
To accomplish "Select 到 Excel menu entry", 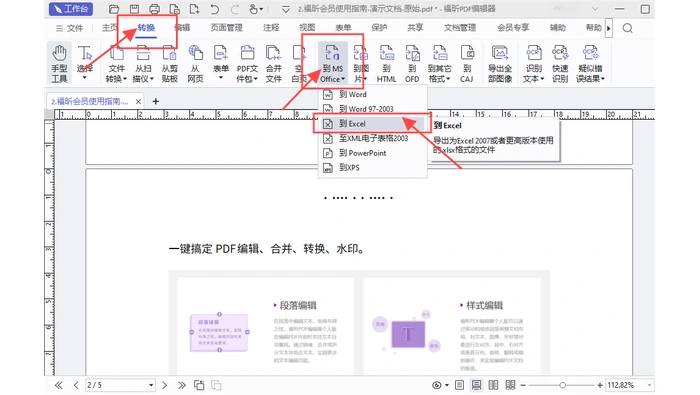I will [373, 124].
